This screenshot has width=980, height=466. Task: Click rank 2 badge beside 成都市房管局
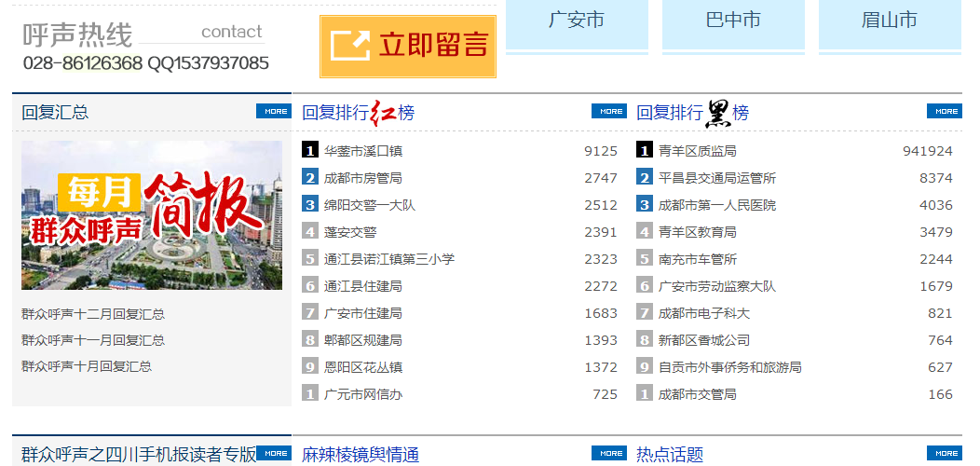pyautogui.click(x=310, y=178)
